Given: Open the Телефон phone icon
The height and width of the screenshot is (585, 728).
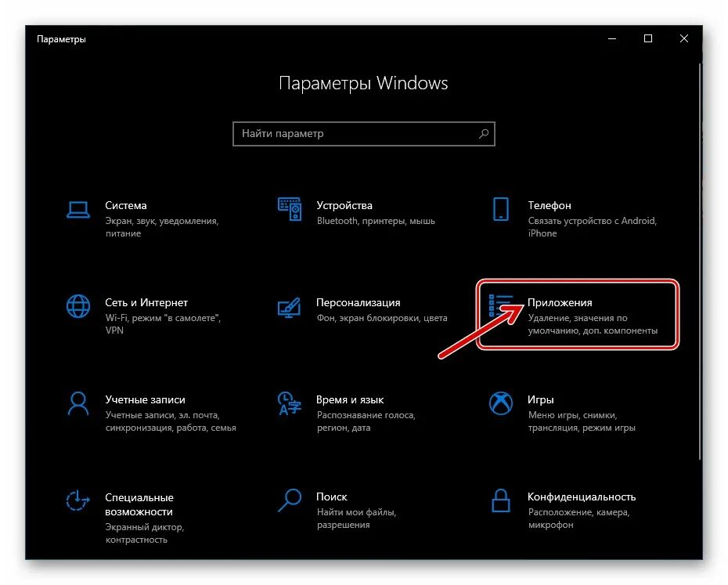Looking at the screenshot, I should [x=500, y=209].
